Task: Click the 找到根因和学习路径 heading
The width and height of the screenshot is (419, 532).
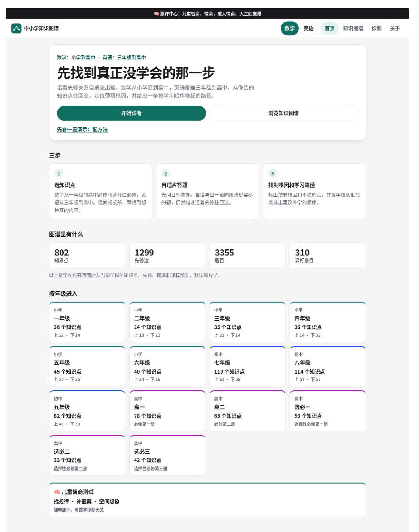Action: (x=291, y=185)
